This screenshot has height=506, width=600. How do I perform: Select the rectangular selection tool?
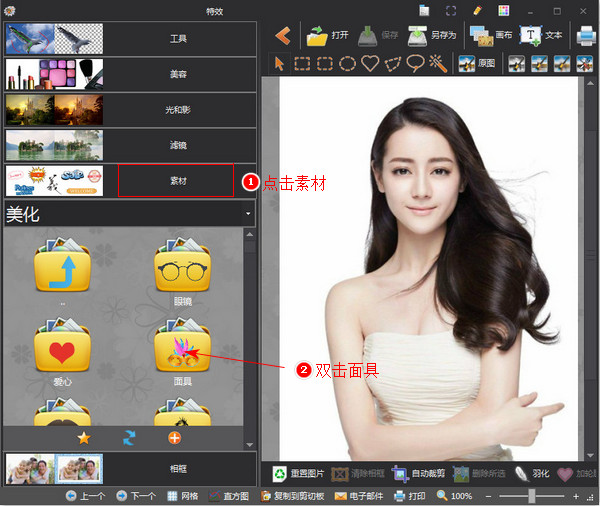tap(302, 64)
